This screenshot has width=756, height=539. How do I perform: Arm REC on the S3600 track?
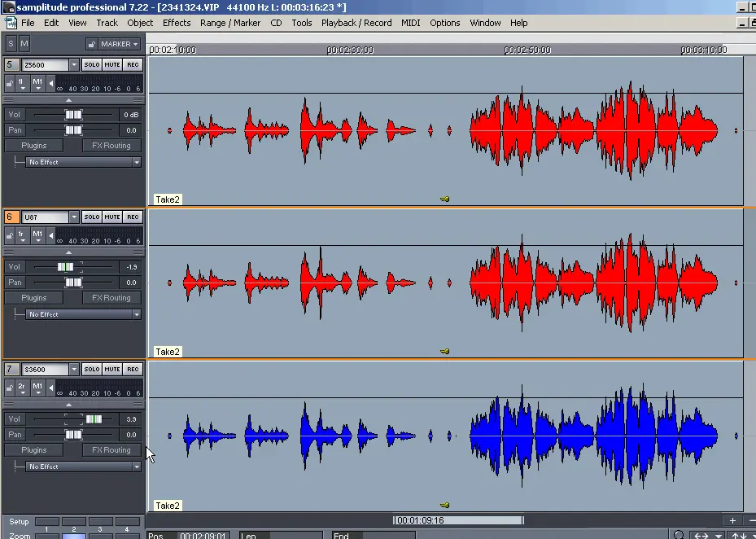click(x=133, y=370)
